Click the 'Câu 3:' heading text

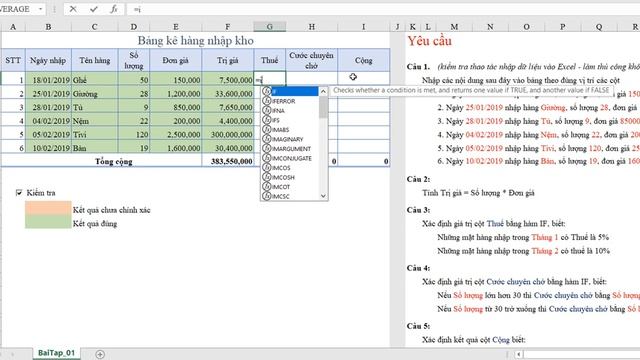(418, 210)
